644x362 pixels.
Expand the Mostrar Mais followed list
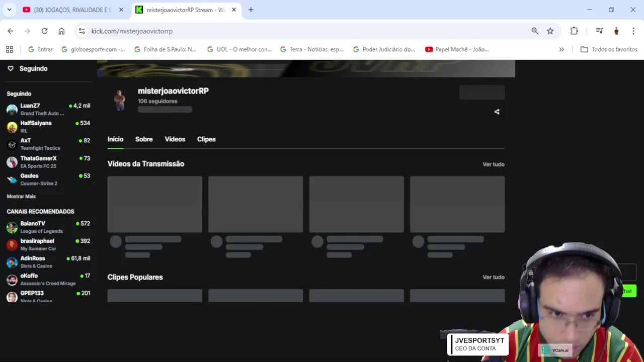21,196
